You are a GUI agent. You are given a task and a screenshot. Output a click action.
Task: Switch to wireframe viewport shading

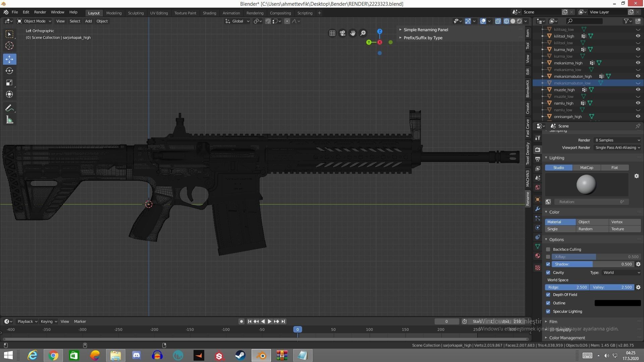(506, 21)
